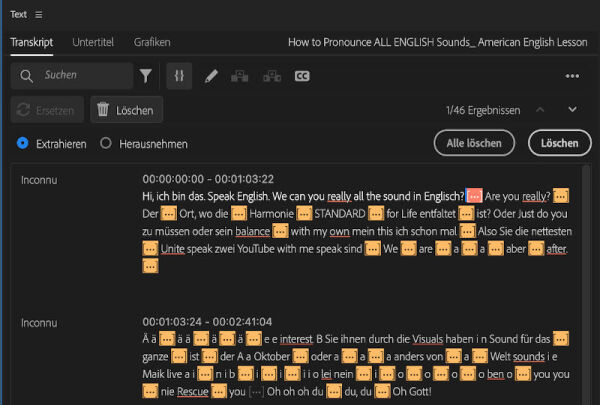Create captions with the CC icon

(x=302, y=76)
